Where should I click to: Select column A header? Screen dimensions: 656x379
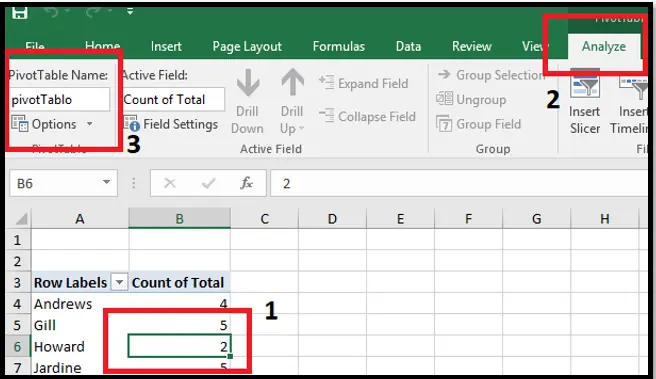tap(80, 218)
